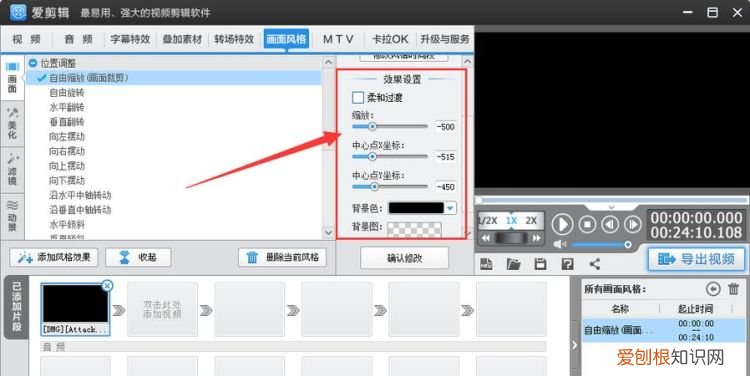Open project with the folder icon
This screenshot has width=750, height=376.
(513, 264)
